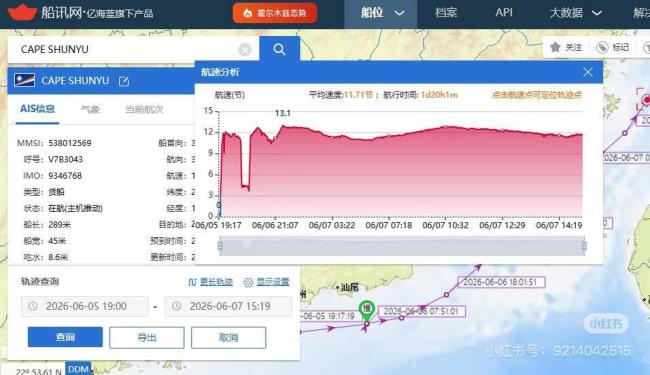Click the 2026-06-06 07:51:01 track label
The image size is (650, 375).
click(421, 311)
